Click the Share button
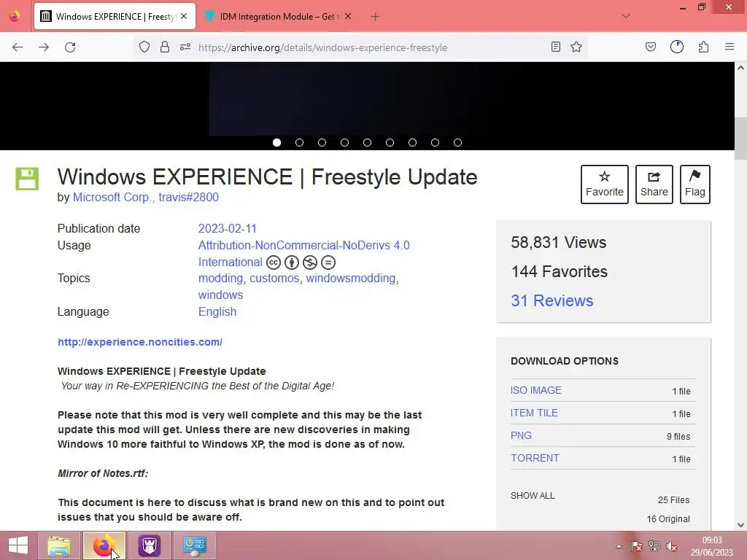The image size is (747, 560). coord(654,184)
